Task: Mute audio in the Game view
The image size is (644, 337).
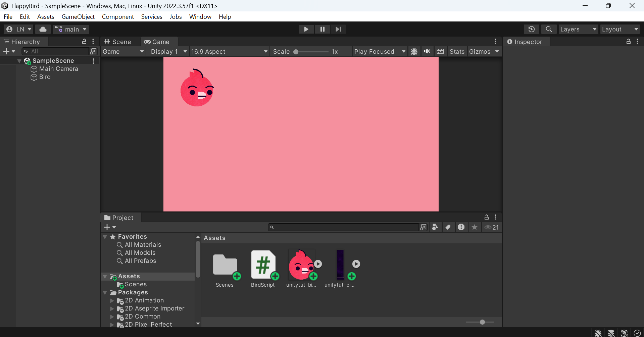Action: coord(427,51)
